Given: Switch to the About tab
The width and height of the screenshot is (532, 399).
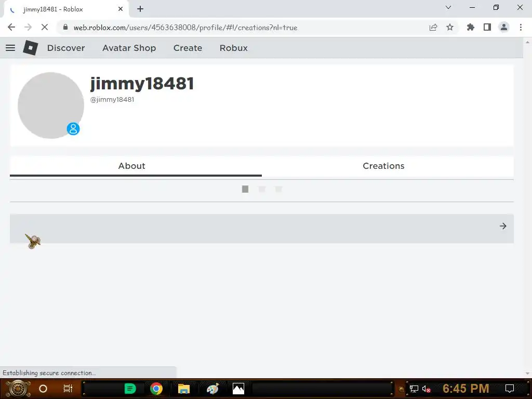Looking at the screenshot, I should (136, 166).
